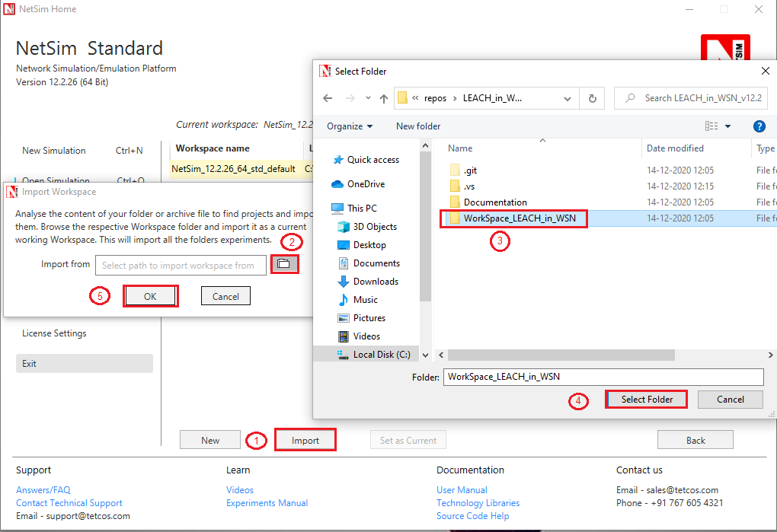Open Answers/FAQ support link
Screen dimensions: 777x532
[x=43, y=490]
